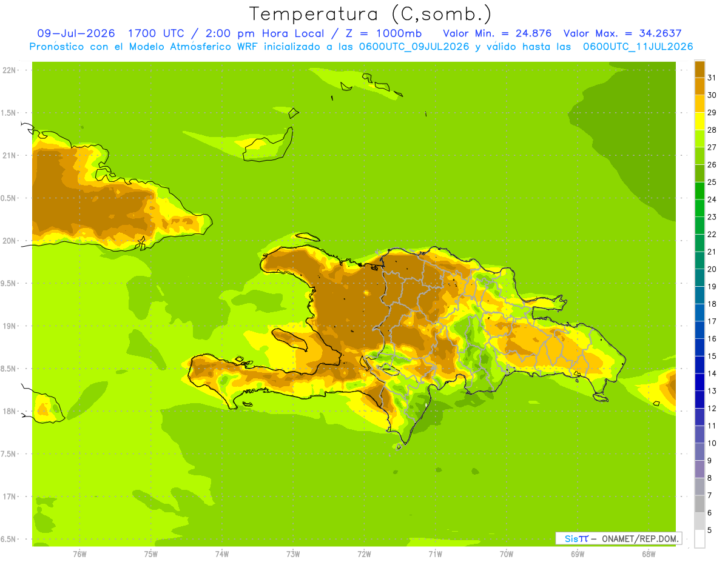Image resolution: width=728 pixels, height=562 pixels.
Task: Click the dark brown swatch above 31
Action: (x=699, y=69)
